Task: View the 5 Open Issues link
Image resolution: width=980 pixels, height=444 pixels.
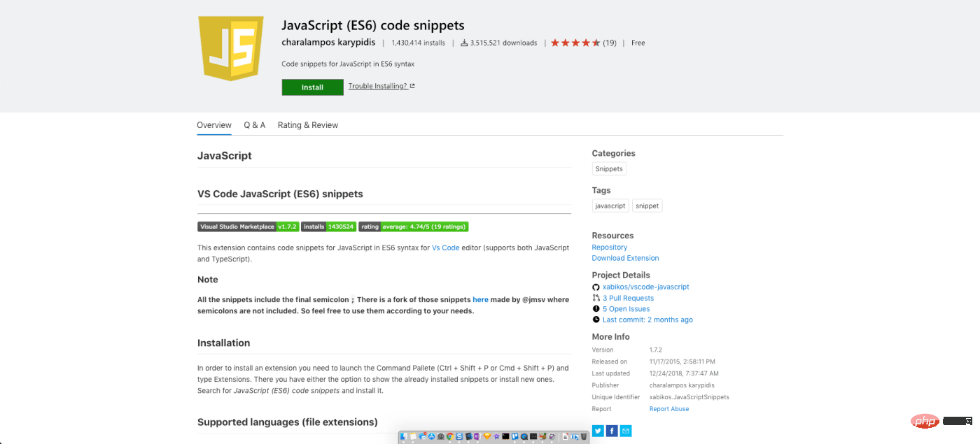Action: [x=626, y=309]
